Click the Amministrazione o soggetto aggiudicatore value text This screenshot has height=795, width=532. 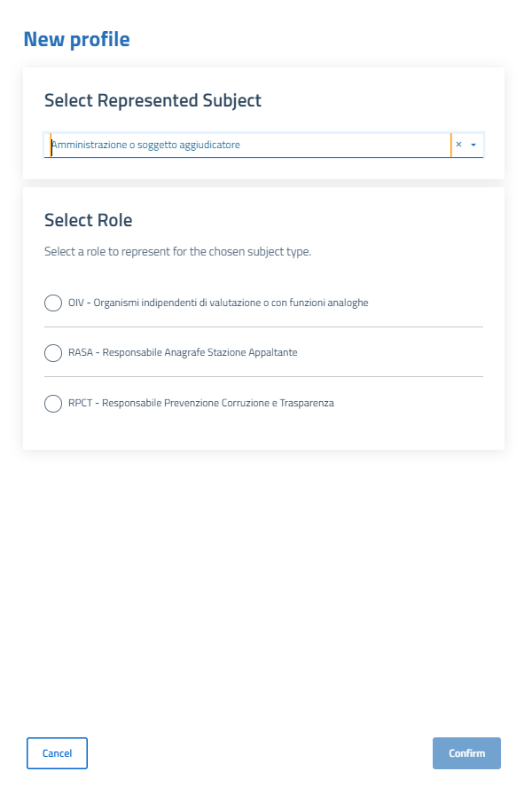pos(146,145)
